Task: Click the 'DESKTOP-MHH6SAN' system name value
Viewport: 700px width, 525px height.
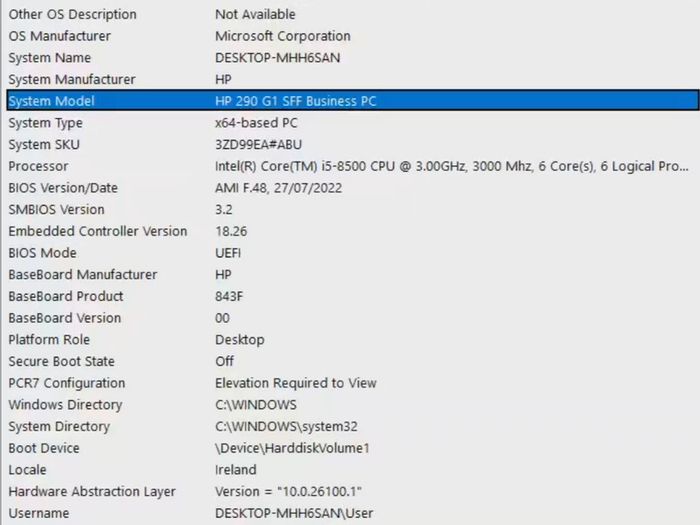Action: [x=277, y=58]
